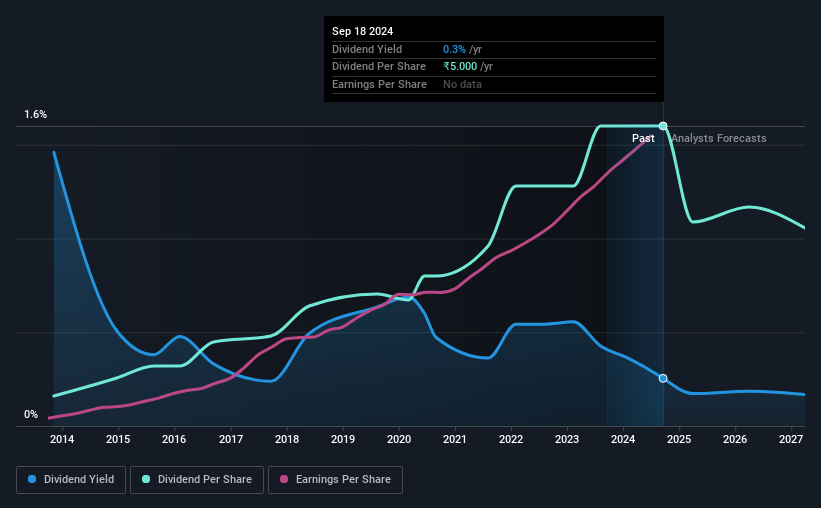Image resolution: width=821 pixels, height=508 pixels.
Task: Toggle the Dividend Per Share legend button
Action: pos(197,480)
